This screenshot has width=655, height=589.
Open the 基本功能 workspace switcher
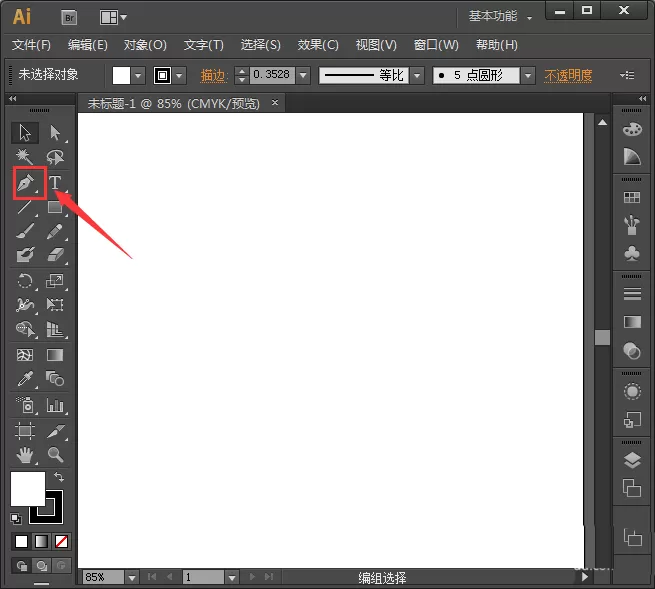[500, 16]
